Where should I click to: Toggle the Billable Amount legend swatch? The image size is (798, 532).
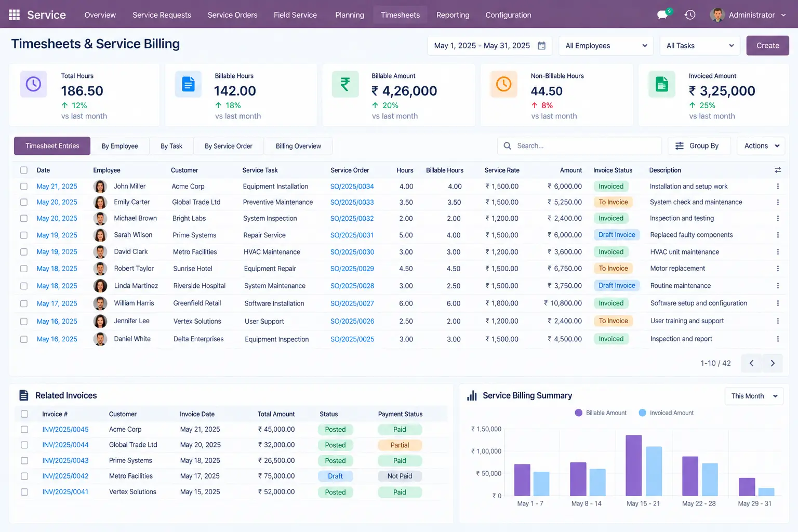tap(579, 413)
